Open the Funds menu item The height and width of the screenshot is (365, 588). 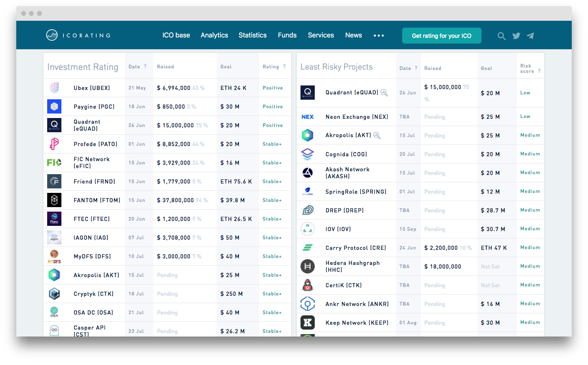287,35
